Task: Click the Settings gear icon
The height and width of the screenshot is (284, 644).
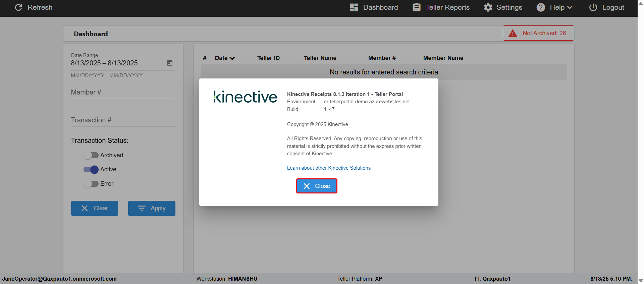Action: pyautogui.click(x=488, y=7)
